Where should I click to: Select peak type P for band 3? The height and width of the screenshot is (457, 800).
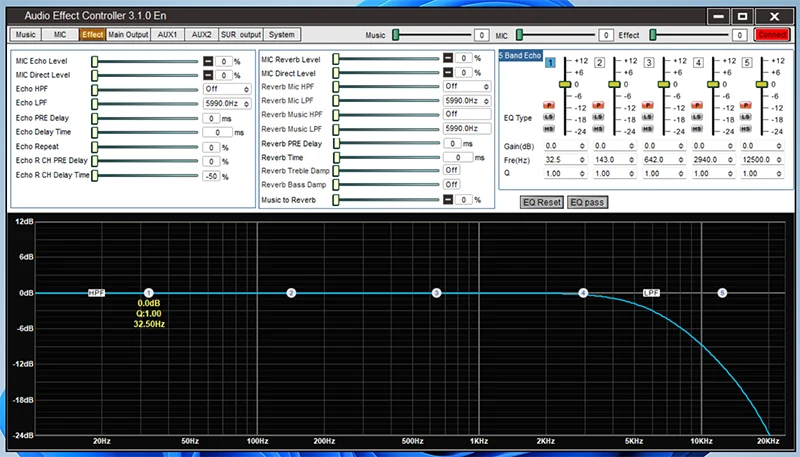pos(647,106)
